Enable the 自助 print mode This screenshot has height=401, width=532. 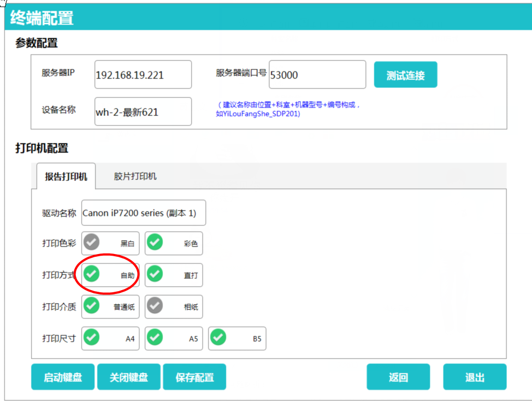point(110,275)
